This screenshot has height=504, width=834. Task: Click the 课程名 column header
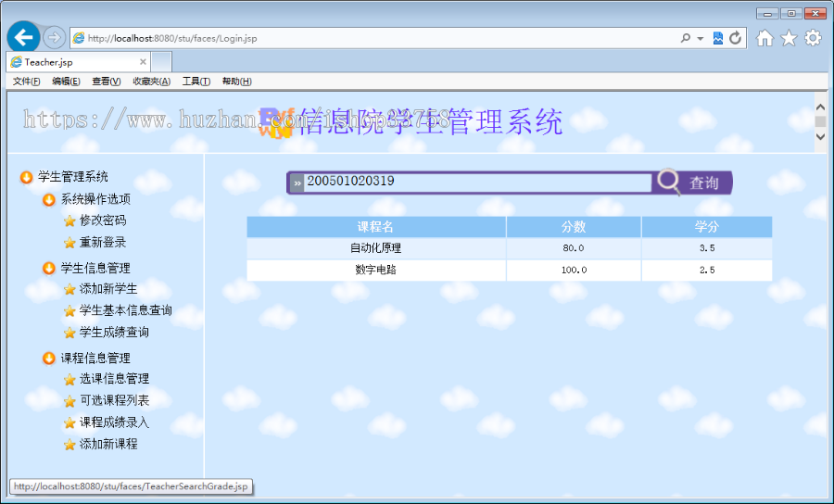376,227
